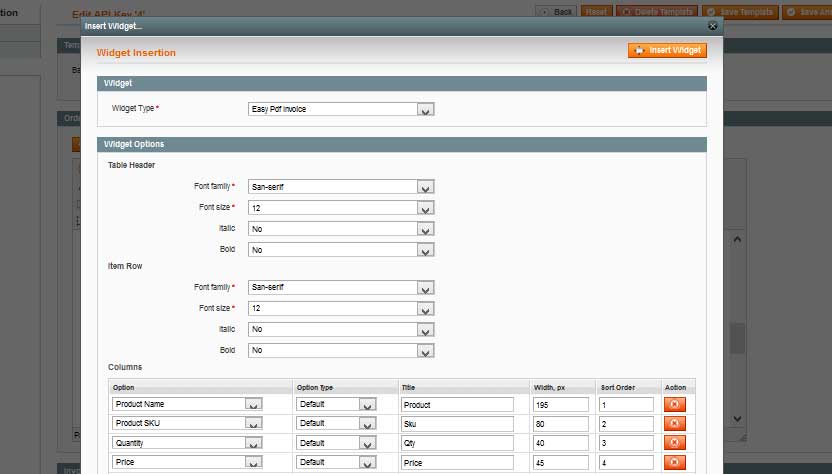832x474 pixels.
Task: Click the Widget Options section header
Action: 402,144
